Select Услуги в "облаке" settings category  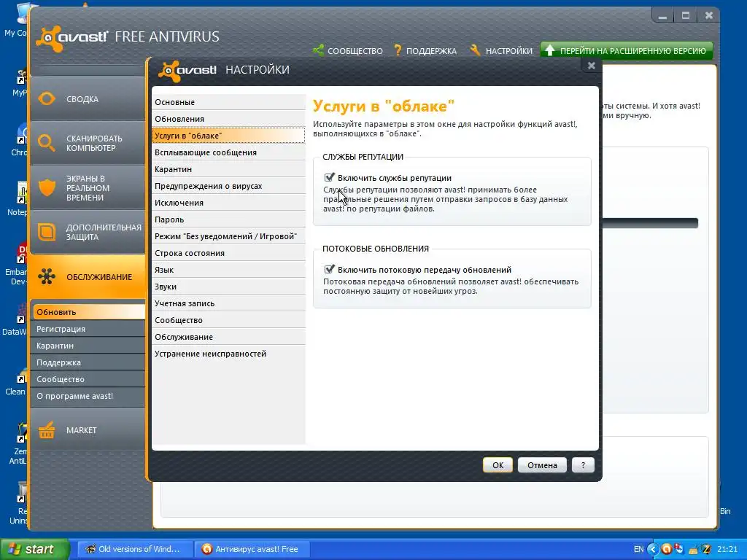coord(228,135)
